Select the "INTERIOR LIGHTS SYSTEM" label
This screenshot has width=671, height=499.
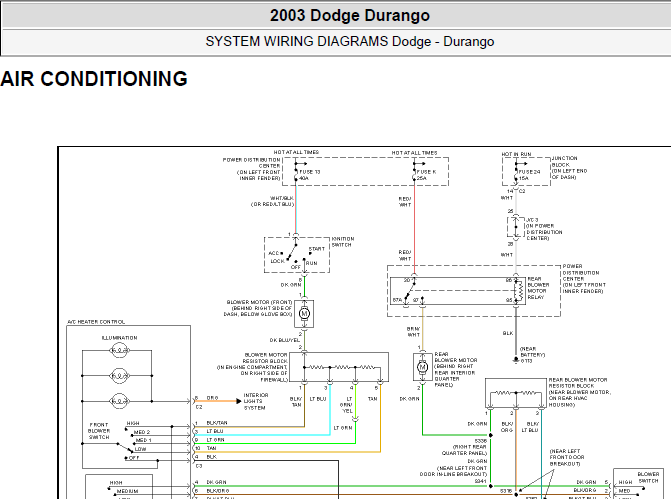point(256,401)
